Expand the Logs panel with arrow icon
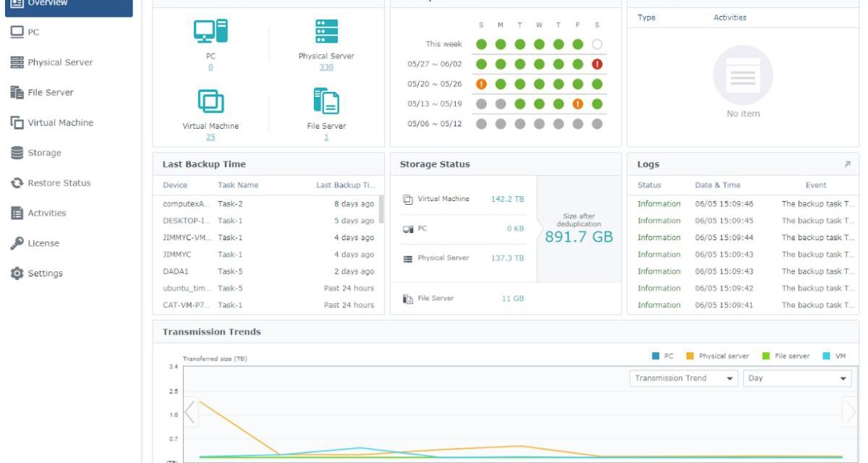This screenshot has width=868, height=463. [x=847, y=165]
